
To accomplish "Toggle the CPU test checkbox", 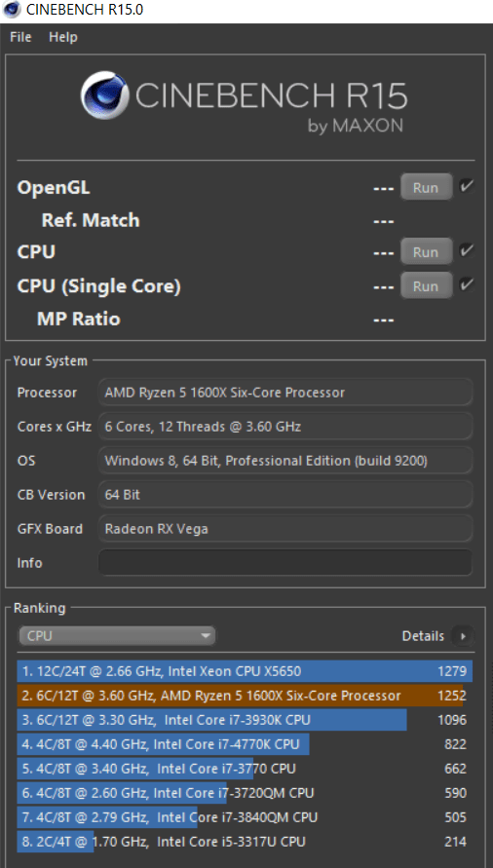I will click(x=467, y=250).
